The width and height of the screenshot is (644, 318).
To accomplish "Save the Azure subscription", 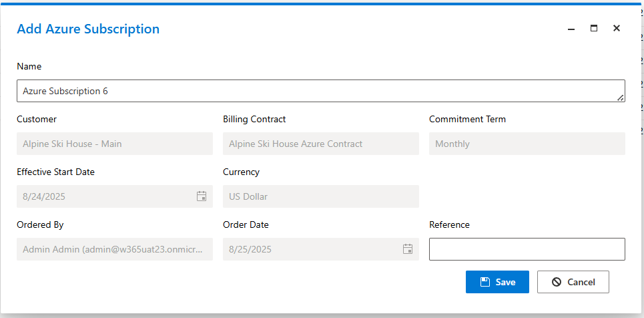I will pos(497,282).
